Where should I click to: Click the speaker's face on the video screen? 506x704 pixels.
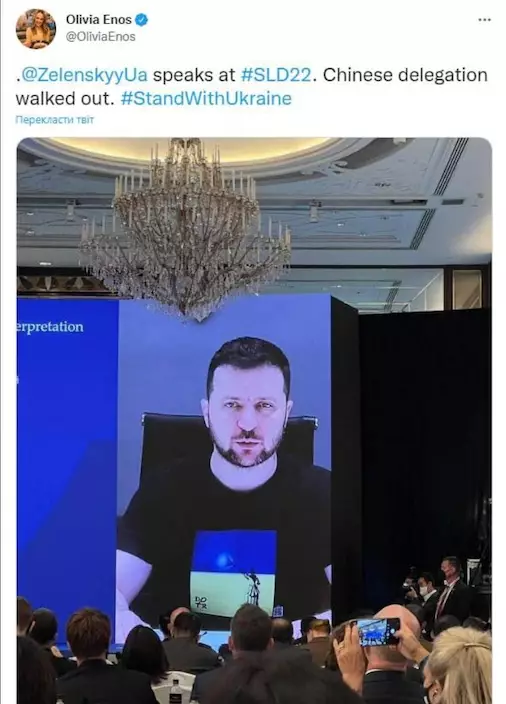tap(248, 404)
